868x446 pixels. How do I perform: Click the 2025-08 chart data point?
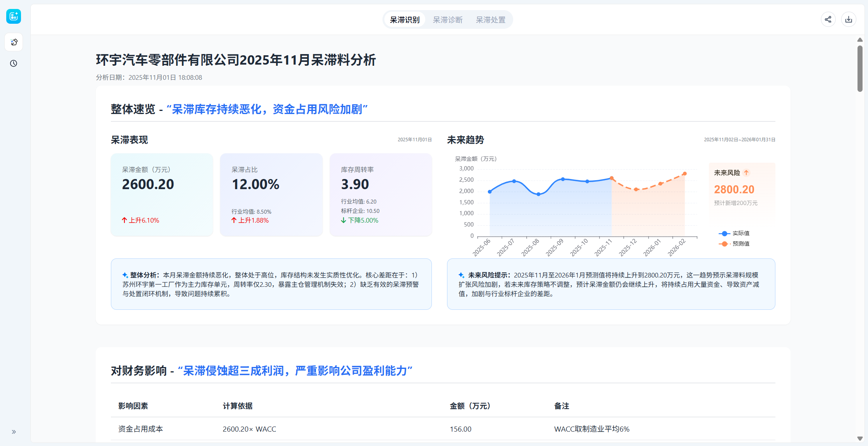point(538,194)
